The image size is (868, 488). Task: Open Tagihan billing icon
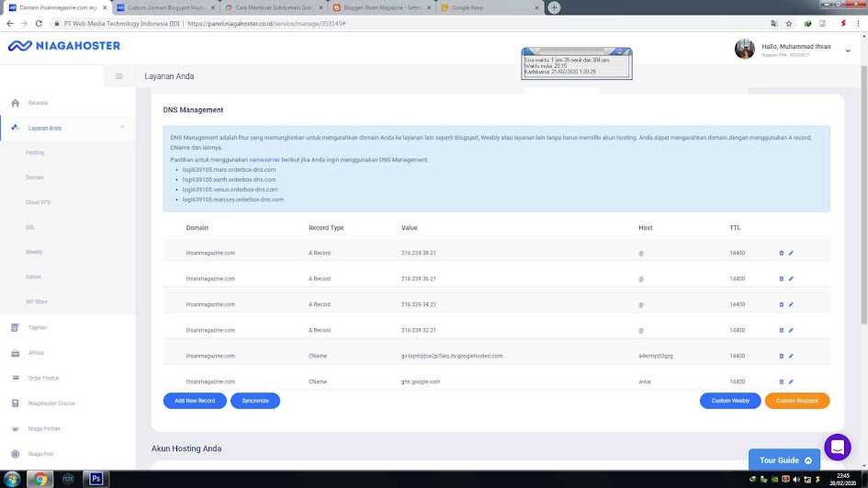(15, 327)
